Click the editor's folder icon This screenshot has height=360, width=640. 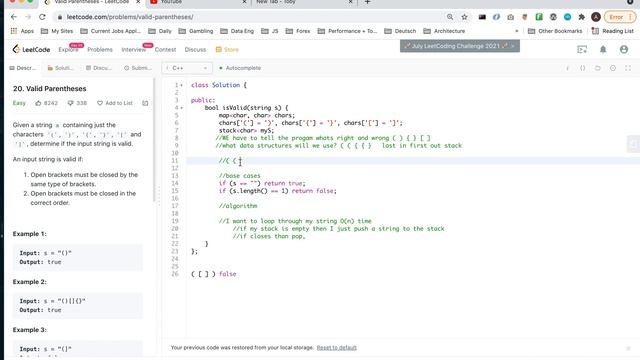tap(598, 68)
